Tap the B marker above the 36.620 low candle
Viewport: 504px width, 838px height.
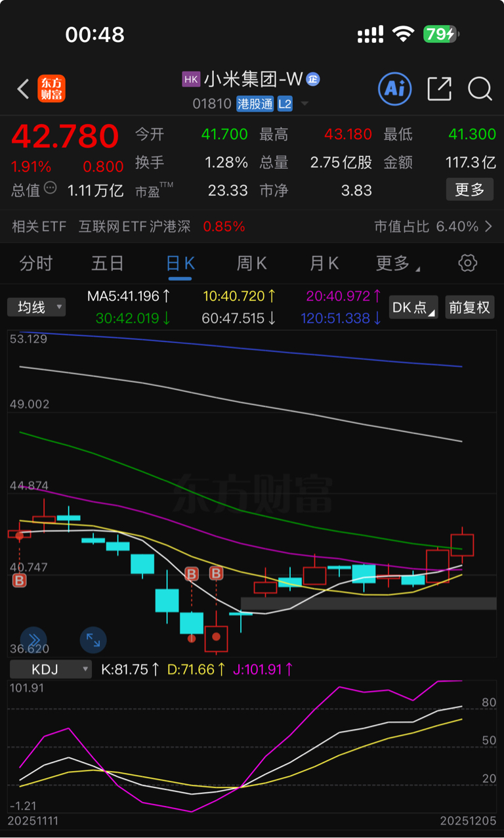[x=216, y=573]
